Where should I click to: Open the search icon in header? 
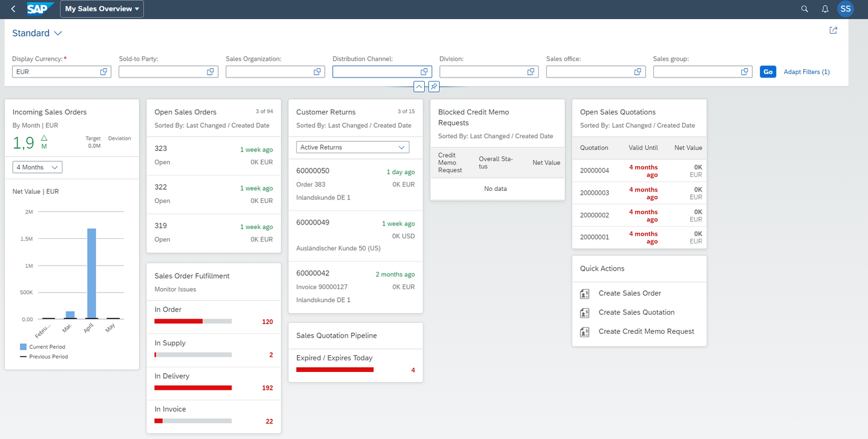[x=804, y=9]
